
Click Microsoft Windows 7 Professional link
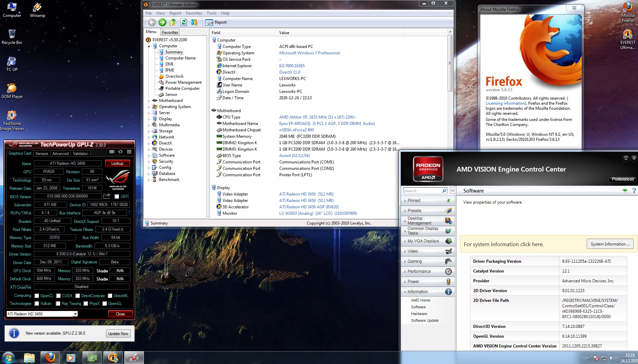(x=309, y=53)
